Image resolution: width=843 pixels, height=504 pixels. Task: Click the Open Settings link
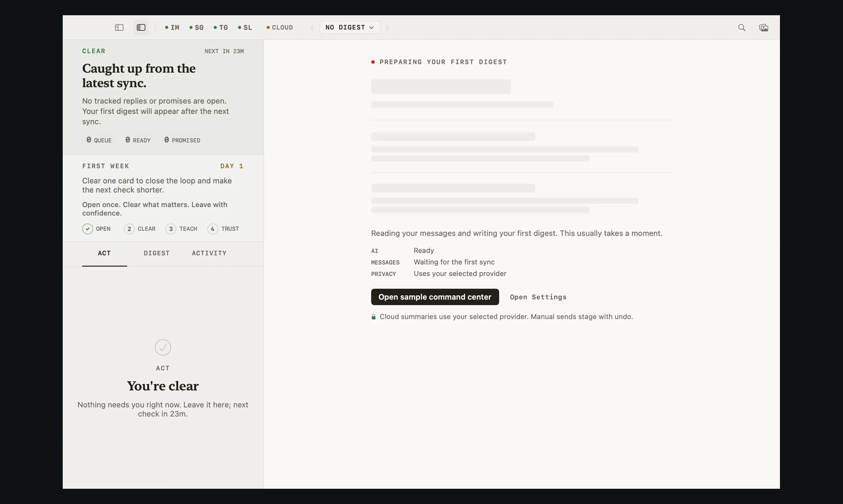point(538,297)
